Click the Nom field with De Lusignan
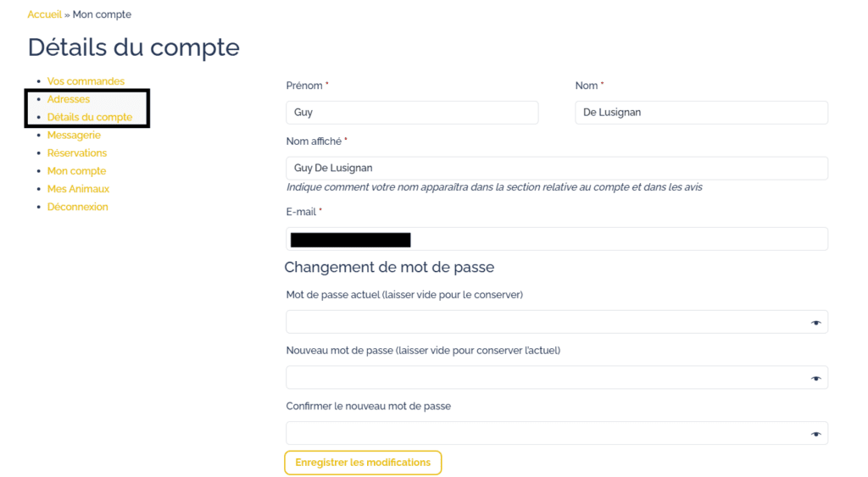 pos(701,113)
